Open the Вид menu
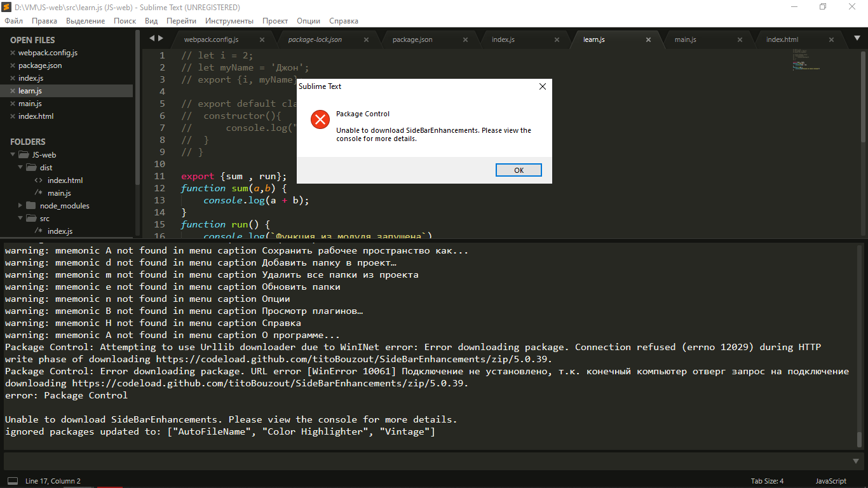The image size is (868, 488). coord(151,21)
